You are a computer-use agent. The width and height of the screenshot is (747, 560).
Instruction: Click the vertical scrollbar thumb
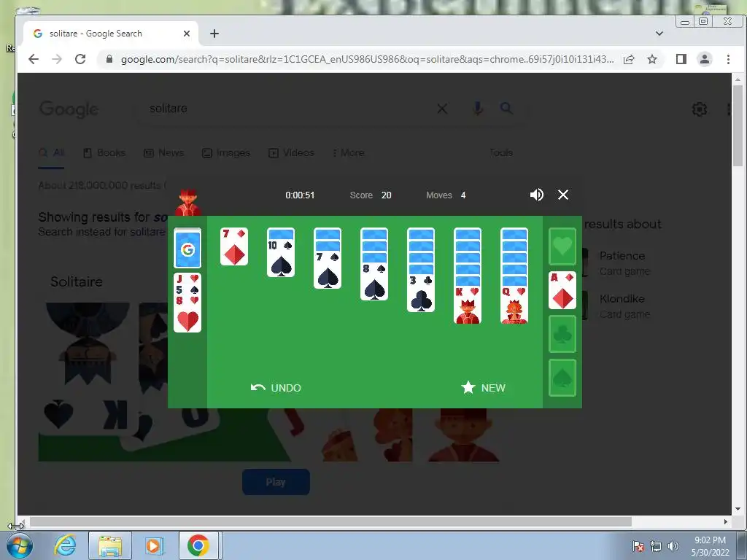[x=738, y=125]
